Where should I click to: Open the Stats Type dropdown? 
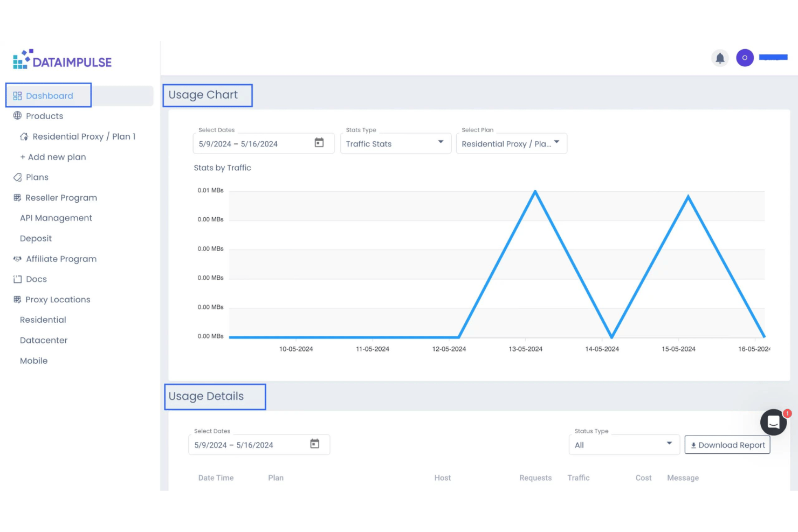tap(395, 143)
